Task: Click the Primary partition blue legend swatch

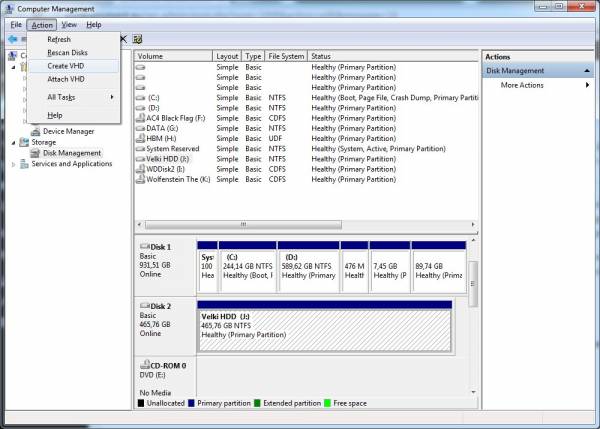Action: point(191,403)
